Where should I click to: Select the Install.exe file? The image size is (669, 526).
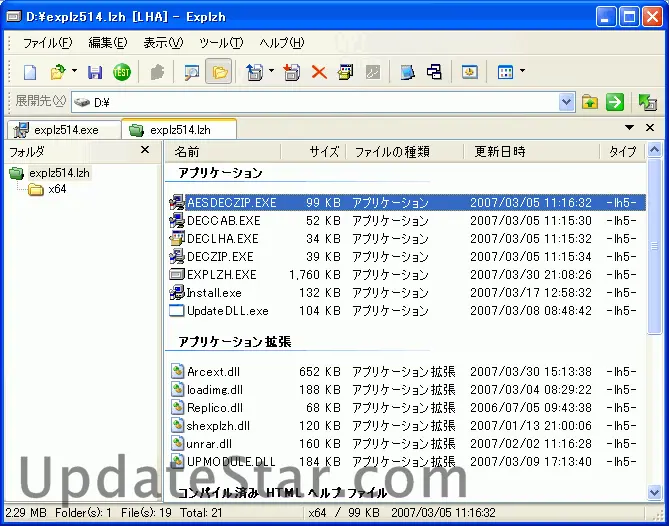tap(214, 293)
